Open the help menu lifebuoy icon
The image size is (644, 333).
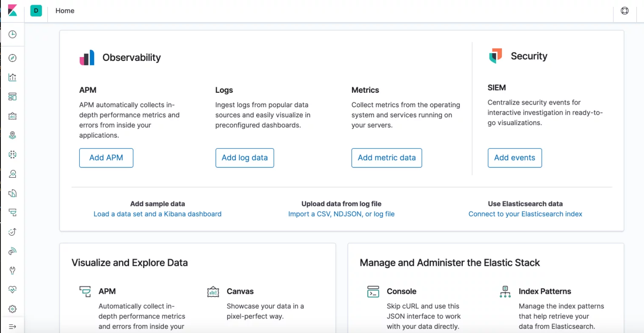[x=624, y=11]
